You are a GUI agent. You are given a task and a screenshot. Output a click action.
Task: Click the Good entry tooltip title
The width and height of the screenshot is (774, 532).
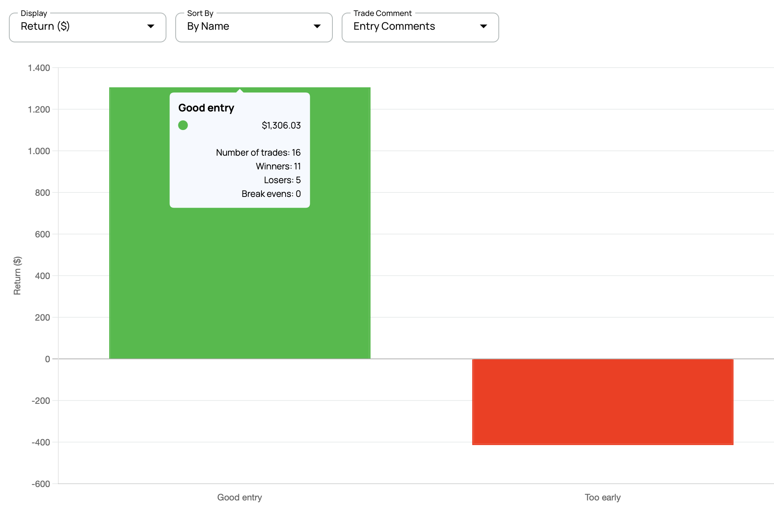(206, 108)
